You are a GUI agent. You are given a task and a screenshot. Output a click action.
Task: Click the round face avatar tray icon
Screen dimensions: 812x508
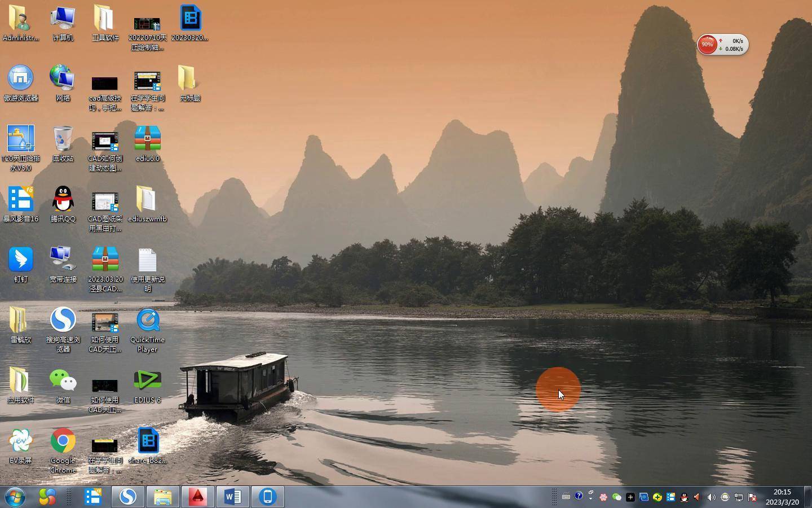[x=725, y=497]
